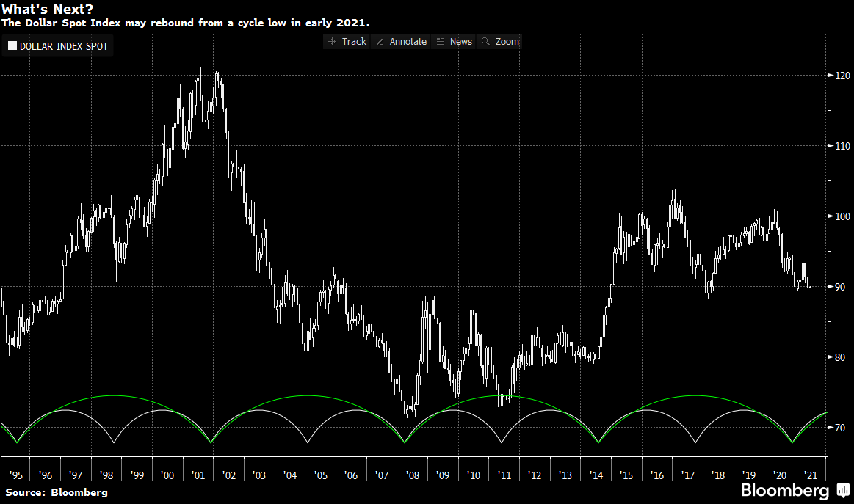The width and height of the screenshot is (854, 504).
Task: Select the Zoom tool label
Action: click(x=507, y=41)
